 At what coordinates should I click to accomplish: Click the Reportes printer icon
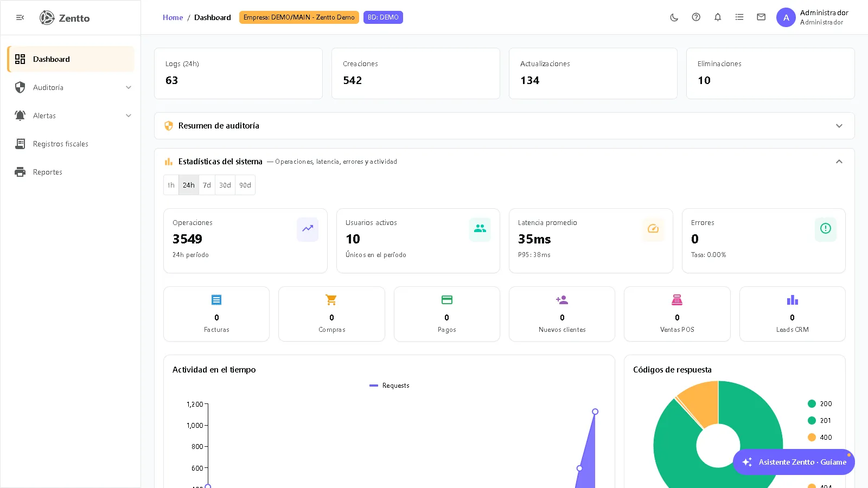point(20,172)
